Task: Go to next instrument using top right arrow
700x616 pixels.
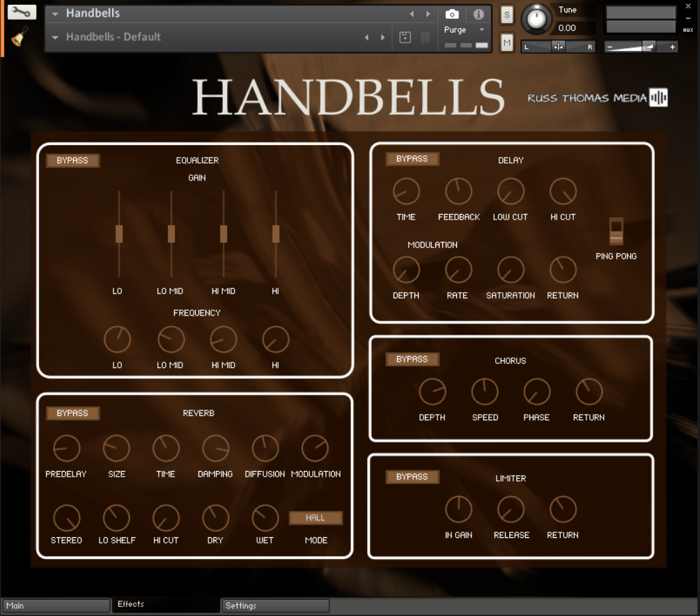Action: pos(428,14)
